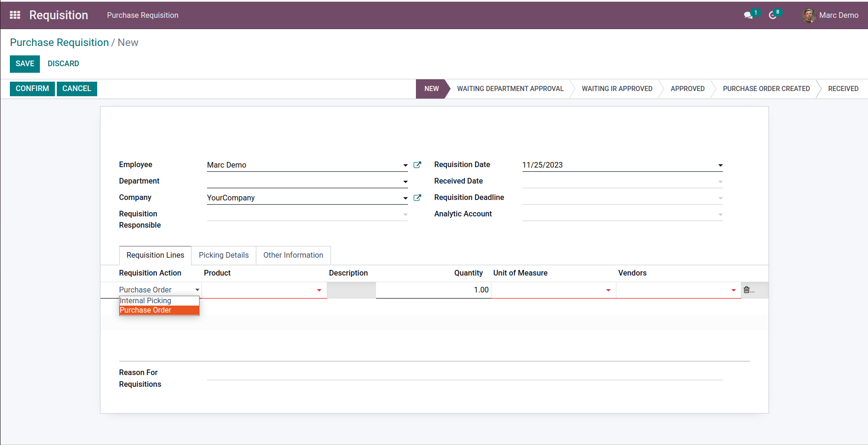Select the Approved status stage
Screen dimensions: 868x445
[687, 89]
